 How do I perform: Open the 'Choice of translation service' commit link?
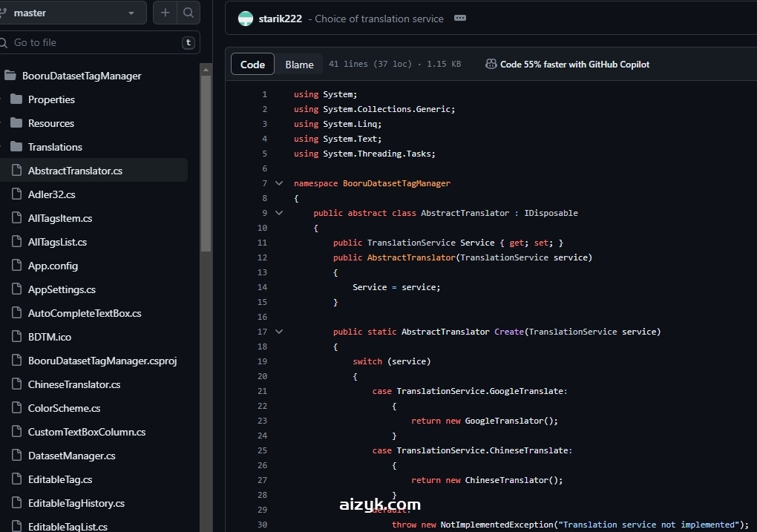[378, 19]
